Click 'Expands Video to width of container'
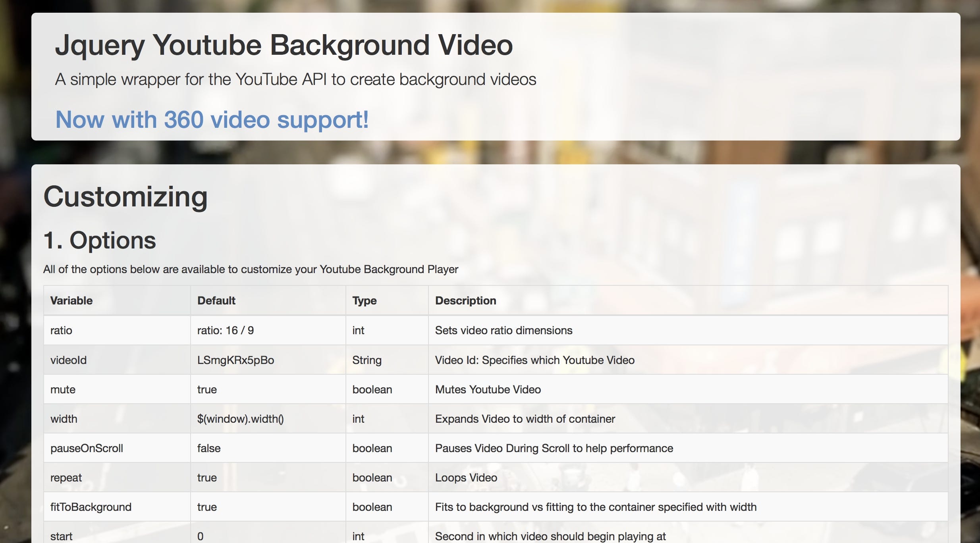The height and width of the screenshot is (543, 980). (525, 419)
